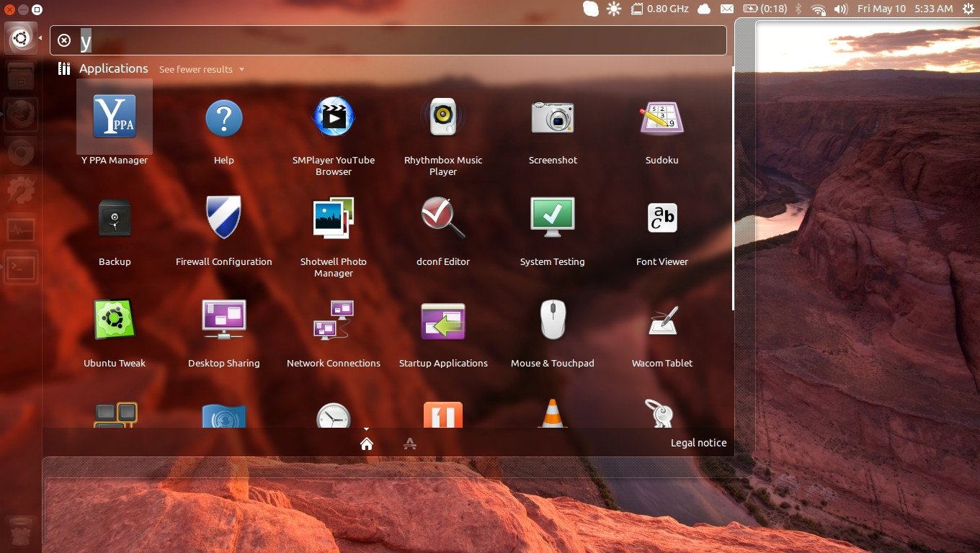Open the gray tiled squares icon app
Screen dimensions: 980x553
pyautogui.click(x=115, y=415)
